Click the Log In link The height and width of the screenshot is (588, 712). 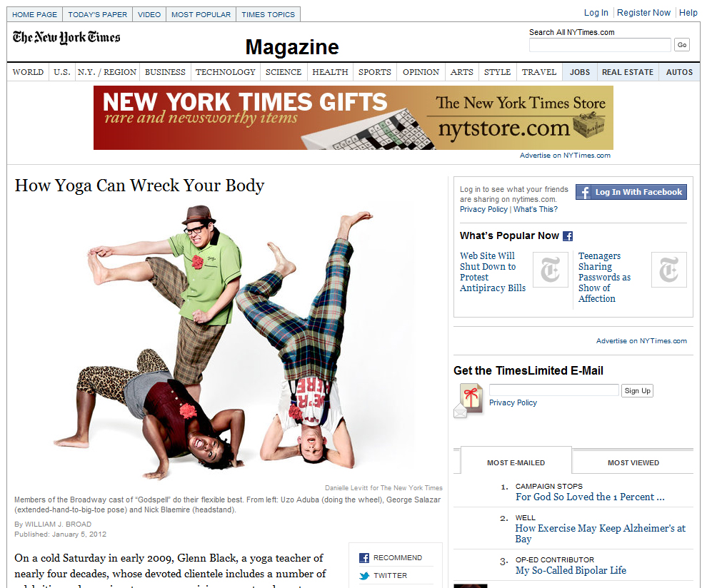tap(596, 13)
